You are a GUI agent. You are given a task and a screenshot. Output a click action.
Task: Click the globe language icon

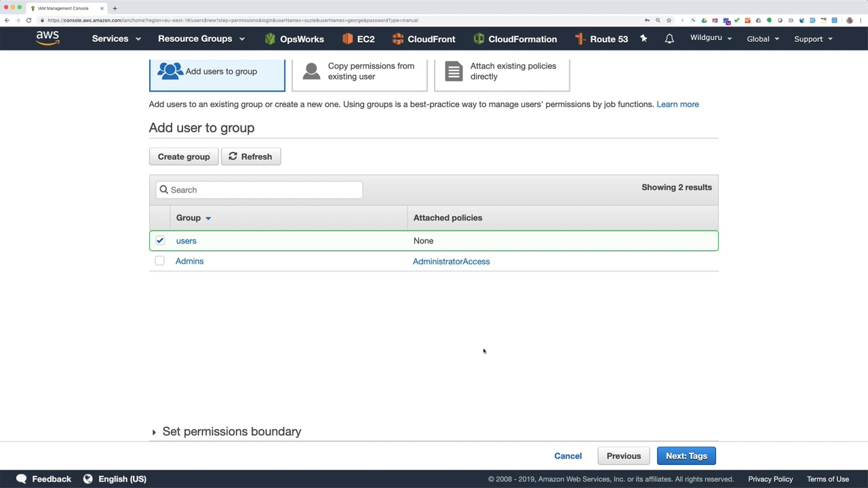(87, 479)
